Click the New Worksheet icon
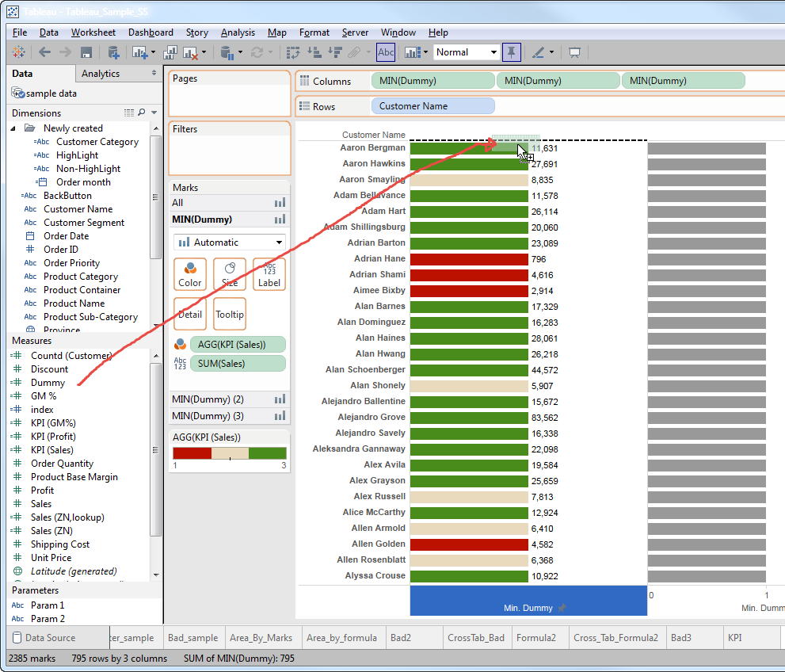 [x=139, y=52]
